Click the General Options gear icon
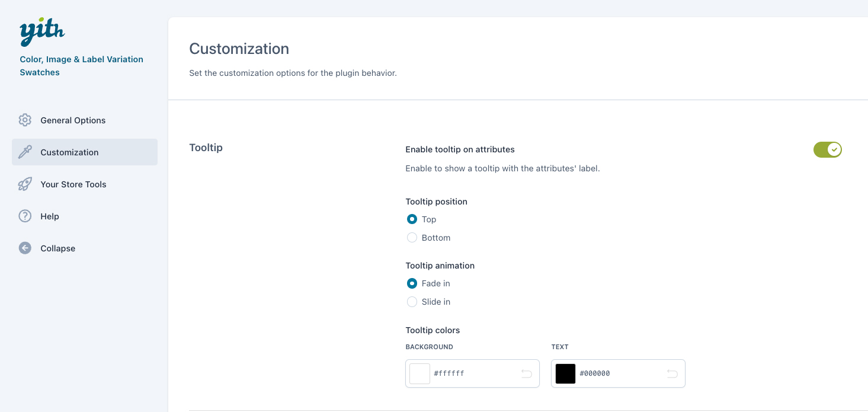This screenshot has width=868, height=412. (x=25, y=120)
